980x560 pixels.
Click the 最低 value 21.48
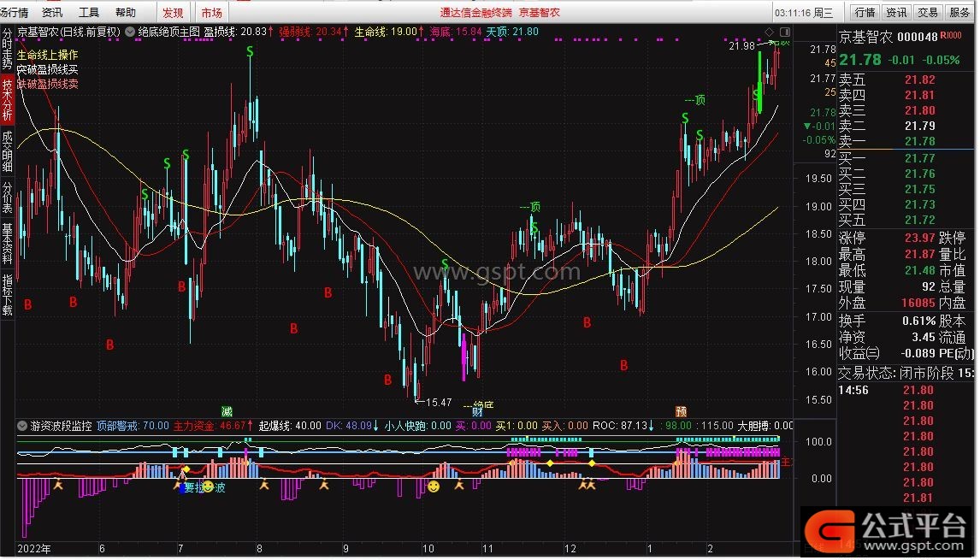[920, 271]
